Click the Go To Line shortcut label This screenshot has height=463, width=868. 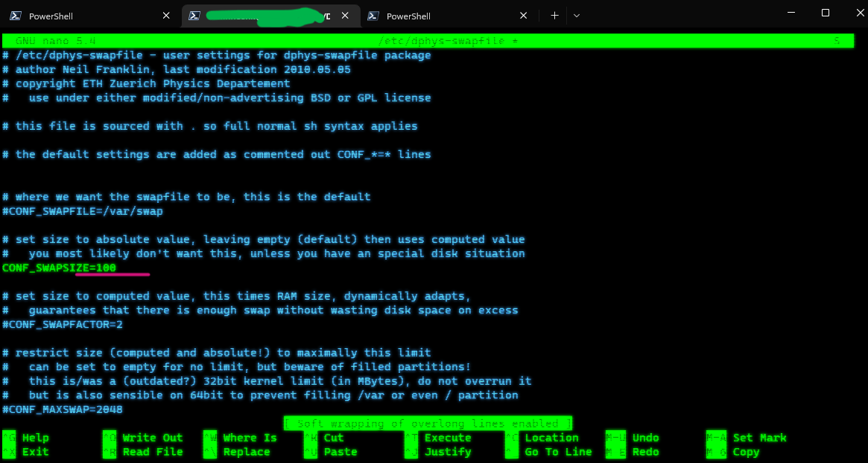click(x=559, y=452)
